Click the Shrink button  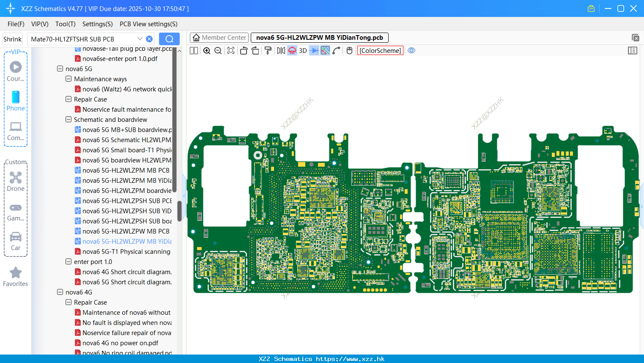pyautogui.click(x=12, y=39)
